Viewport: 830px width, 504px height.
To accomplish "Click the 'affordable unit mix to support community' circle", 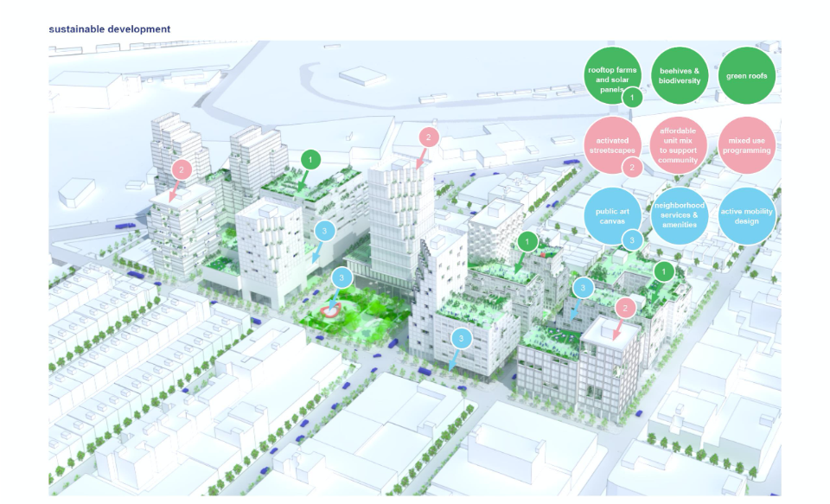I will coord(678,145).
